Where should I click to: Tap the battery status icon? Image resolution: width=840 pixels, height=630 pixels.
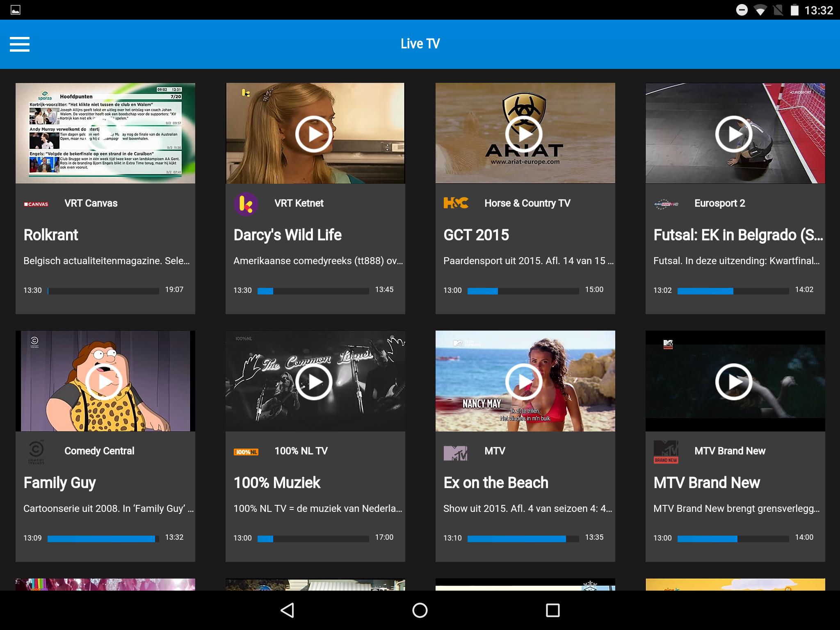click(794, 10)
